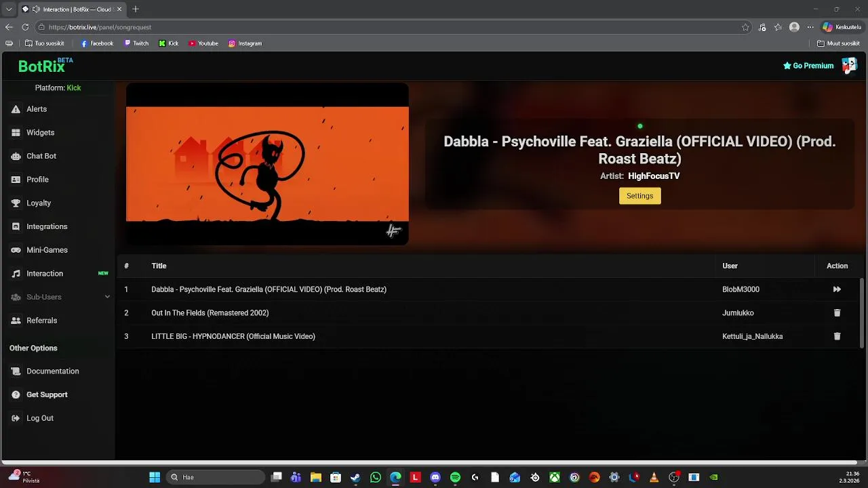Click the User column header
868x488 pixels.
tap(730, 266)
